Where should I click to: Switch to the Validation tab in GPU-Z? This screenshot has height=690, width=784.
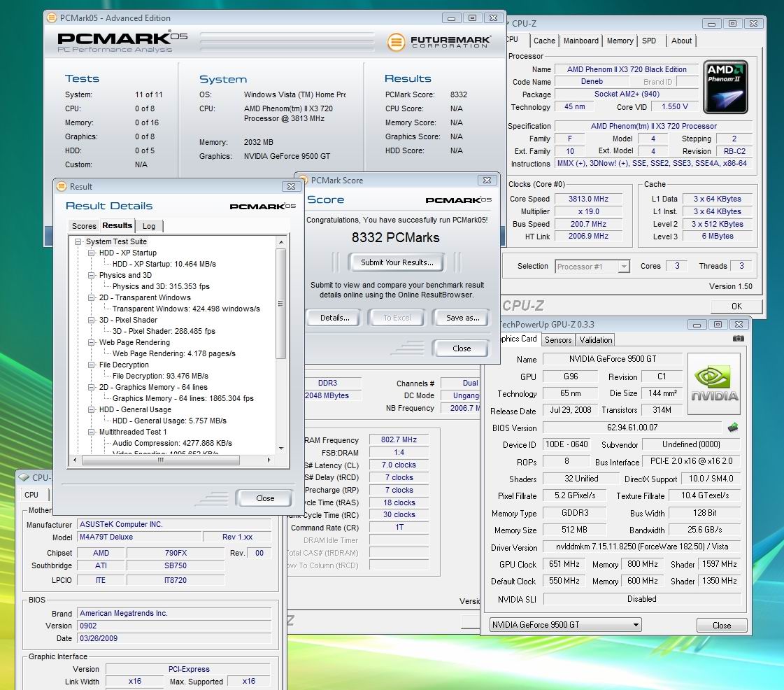pos(595,339)
